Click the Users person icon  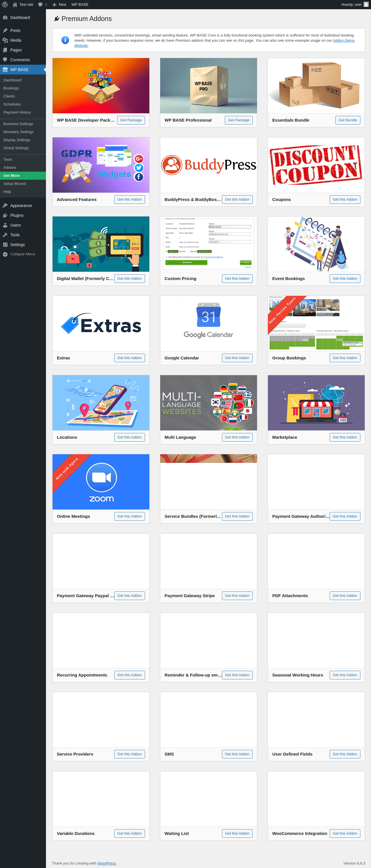tap(5, 225)
